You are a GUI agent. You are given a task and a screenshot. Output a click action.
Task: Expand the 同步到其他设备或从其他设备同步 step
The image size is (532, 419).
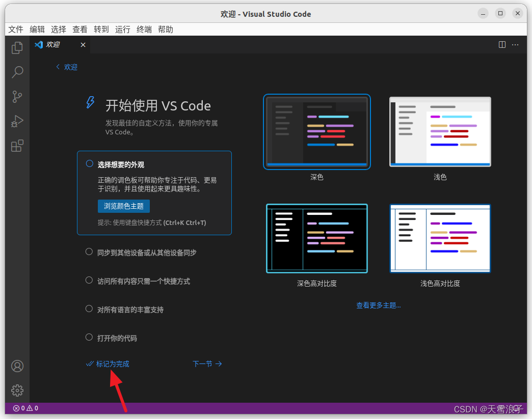(147, 253)
